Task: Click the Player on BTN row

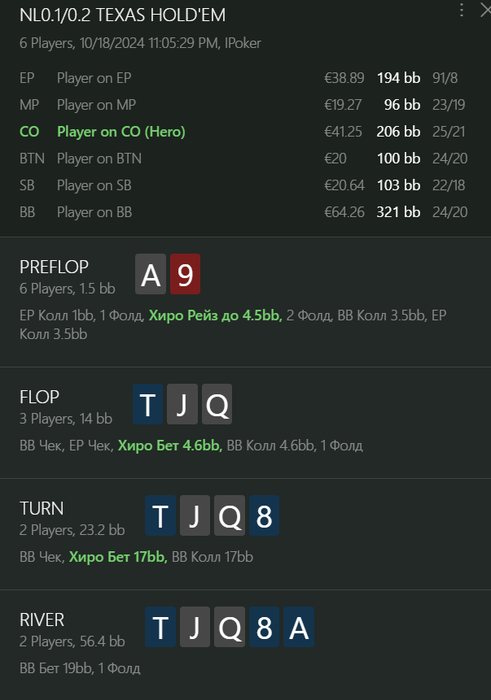Action: pyautogui.click(x=243, y=158)
